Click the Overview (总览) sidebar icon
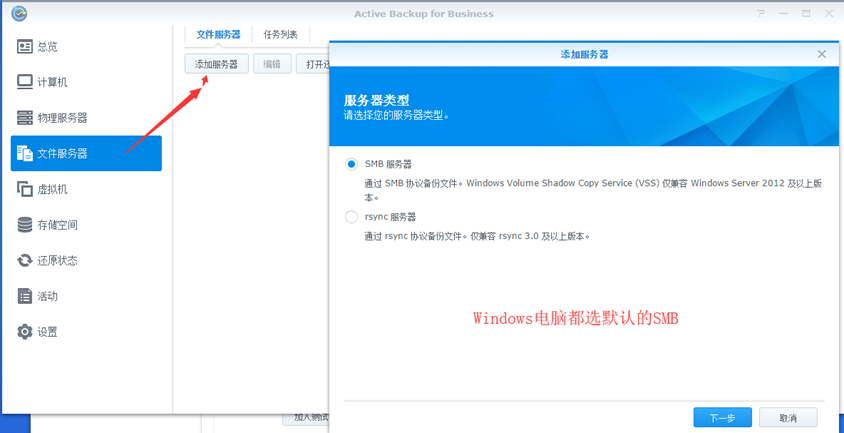Screen dimensions: 844x433 pyautogui.click(x=25, y=47)
